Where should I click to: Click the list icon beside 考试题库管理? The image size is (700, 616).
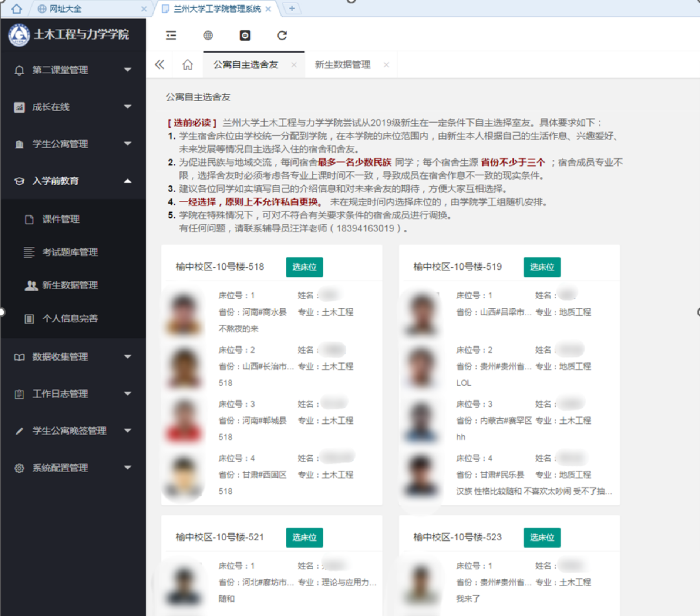coord(29,252)
